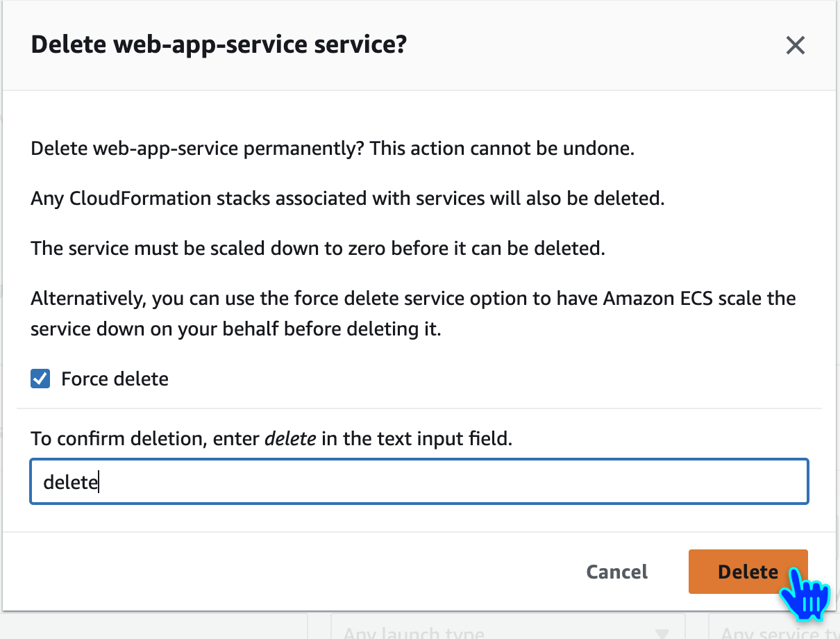Click the 'To confirm deletion' instruction label
Screen dimensions: 840x639
146,439
